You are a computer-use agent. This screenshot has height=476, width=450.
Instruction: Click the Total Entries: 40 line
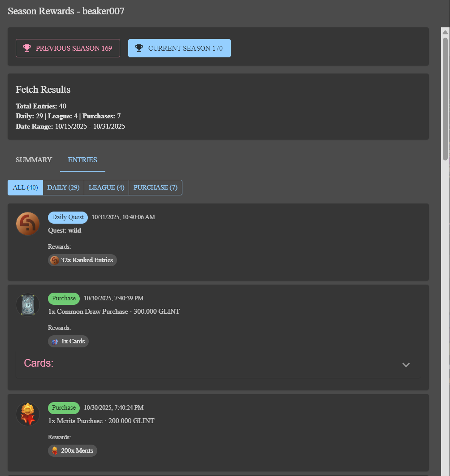pos(41,106)
